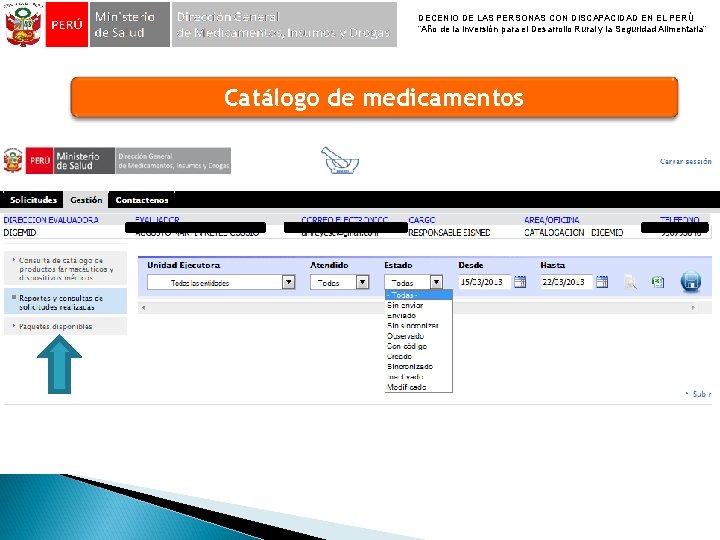Click the right arrow of the horizontal scrollbar
This screenshot has height=540, width=720.
pyautogui.click(x=693, y=308)
